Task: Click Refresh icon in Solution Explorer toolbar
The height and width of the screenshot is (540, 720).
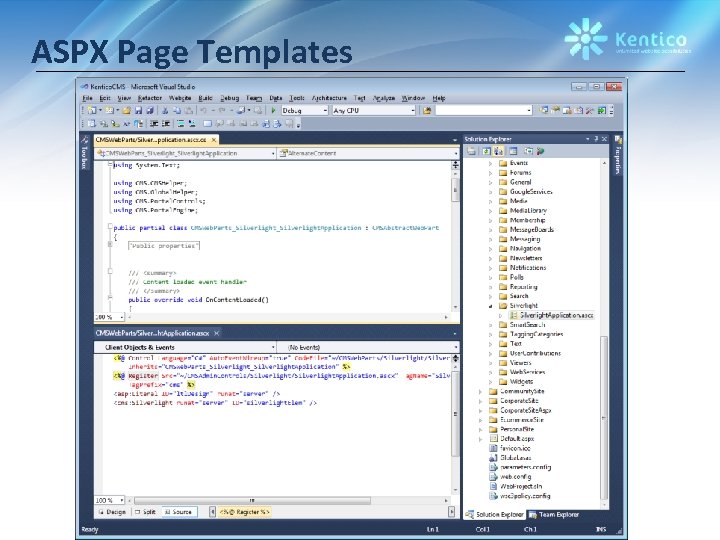Action: pos(486,151)
